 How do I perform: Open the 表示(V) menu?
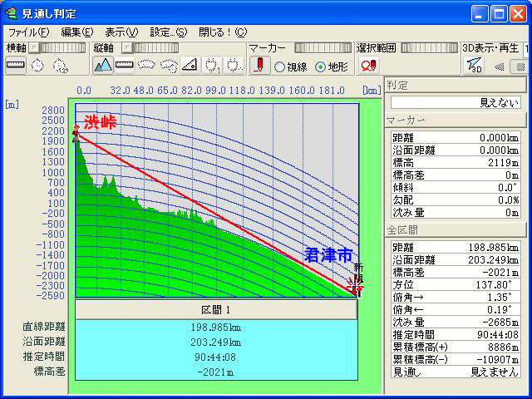[121, 32]
